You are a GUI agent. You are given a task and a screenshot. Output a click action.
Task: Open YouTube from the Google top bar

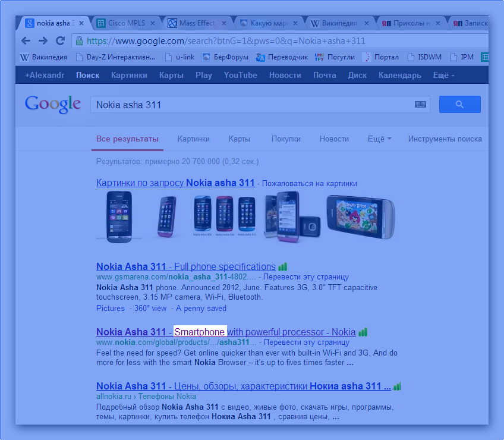point(240,76)
